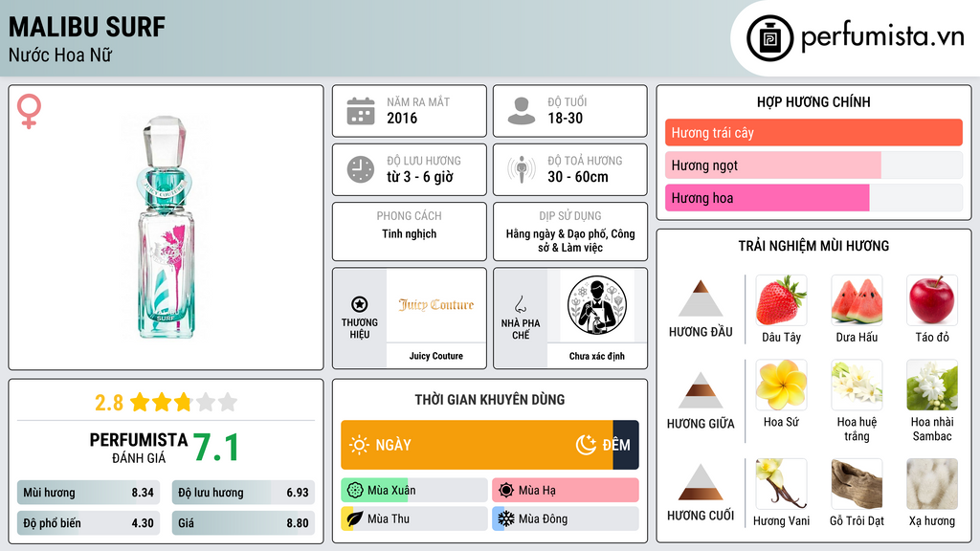Click the Hoa huệ trắng tuberose image
The image size is (980, 551).
click(x=857, y=385)
